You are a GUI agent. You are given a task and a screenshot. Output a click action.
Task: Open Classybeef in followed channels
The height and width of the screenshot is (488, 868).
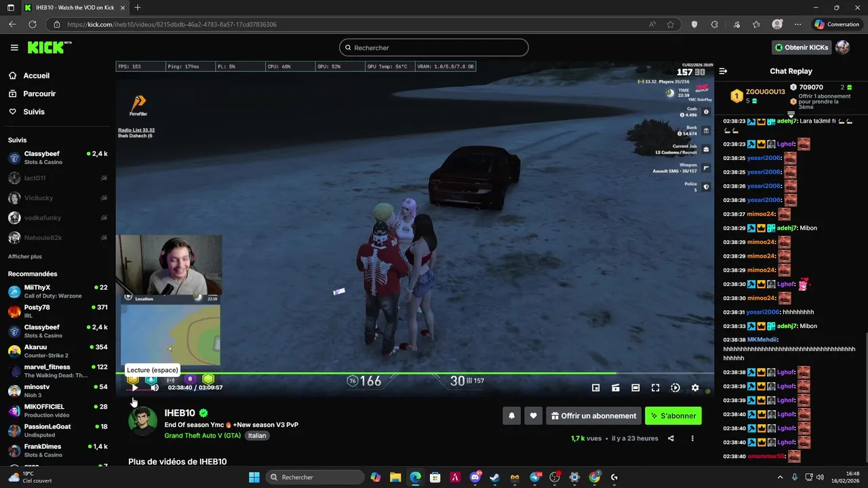tap(58, 158)
